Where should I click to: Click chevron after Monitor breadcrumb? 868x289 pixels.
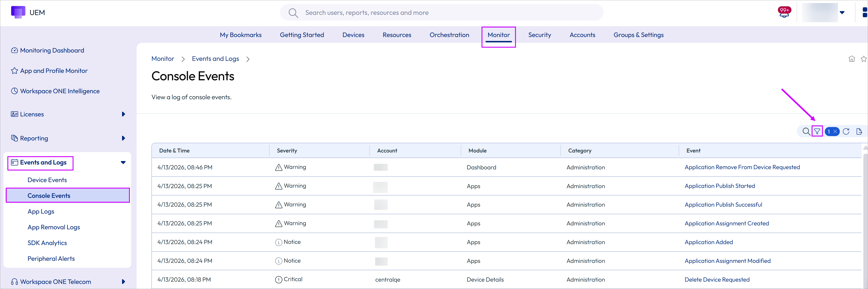[183, 59]
